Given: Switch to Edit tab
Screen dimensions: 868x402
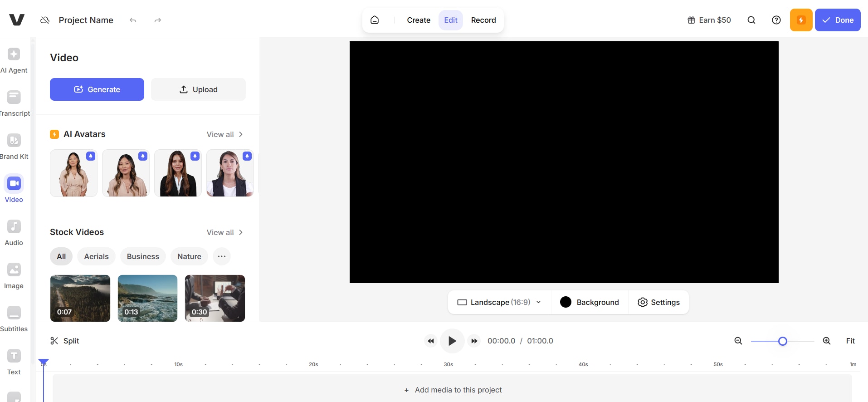Looking at the screenshot, I should point(451,20).
